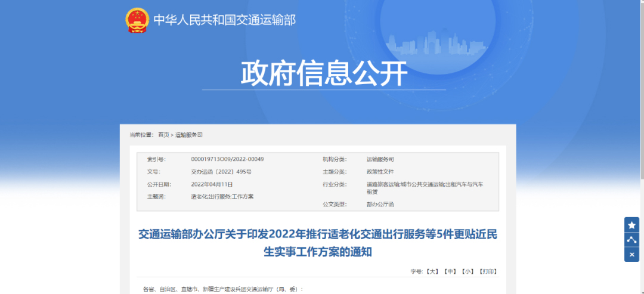
Task: Click the index number 000019713O09/2022-00049
Action: tap(227, 159)
